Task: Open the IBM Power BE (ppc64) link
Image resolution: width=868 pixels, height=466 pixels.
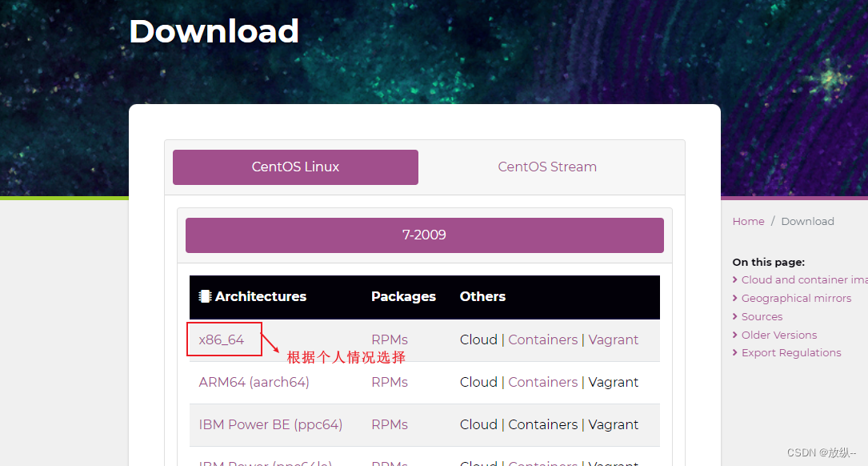Action: pos(270,424)
